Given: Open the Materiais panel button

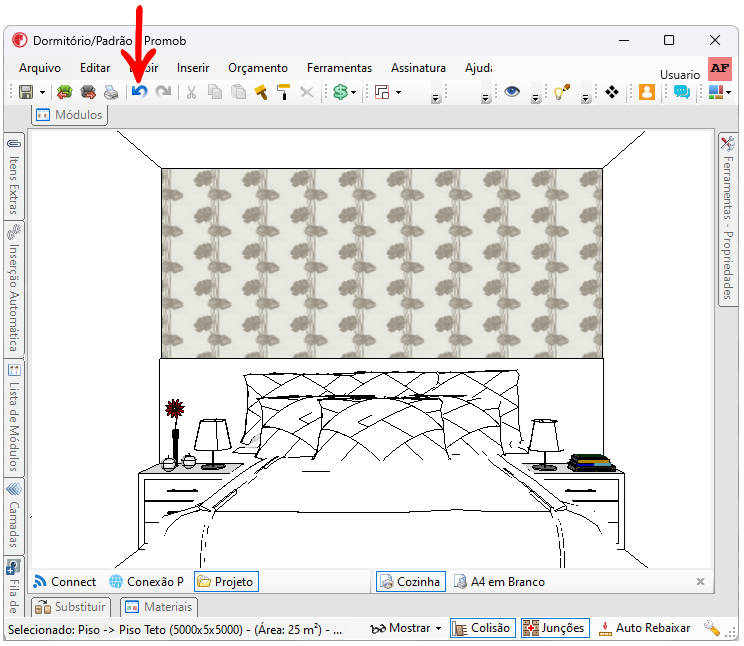Looking at the screenshot, I should click(x=159, y=606).
